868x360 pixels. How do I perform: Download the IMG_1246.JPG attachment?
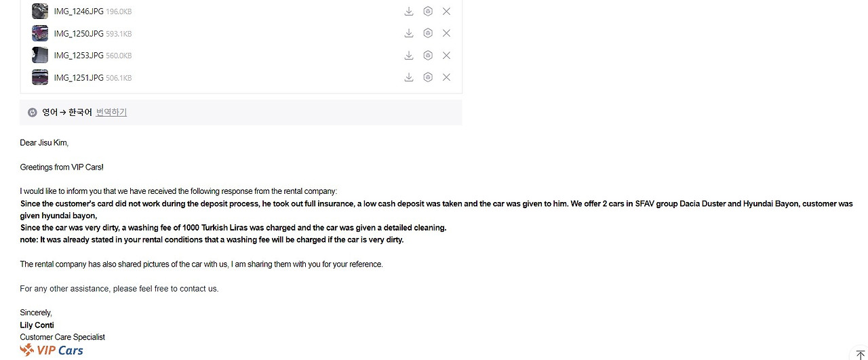(409, 11)
